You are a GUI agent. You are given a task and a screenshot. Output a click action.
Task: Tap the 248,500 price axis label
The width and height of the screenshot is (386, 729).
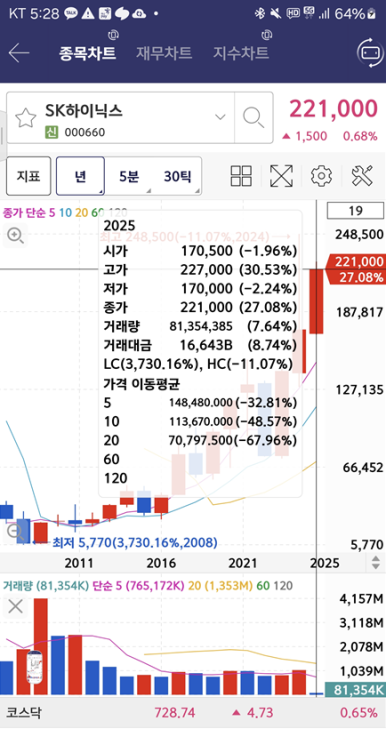pyautogui.click(x=359, y=234)
